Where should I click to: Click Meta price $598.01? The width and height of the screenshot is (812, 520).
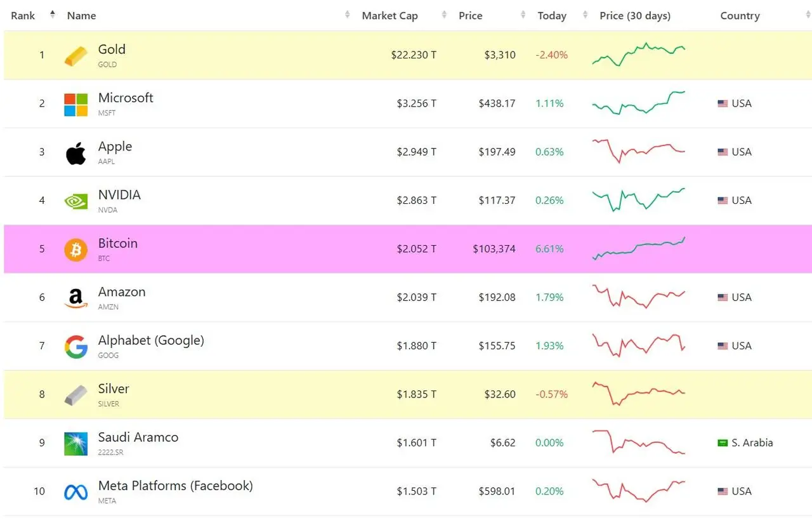(497, 491)
